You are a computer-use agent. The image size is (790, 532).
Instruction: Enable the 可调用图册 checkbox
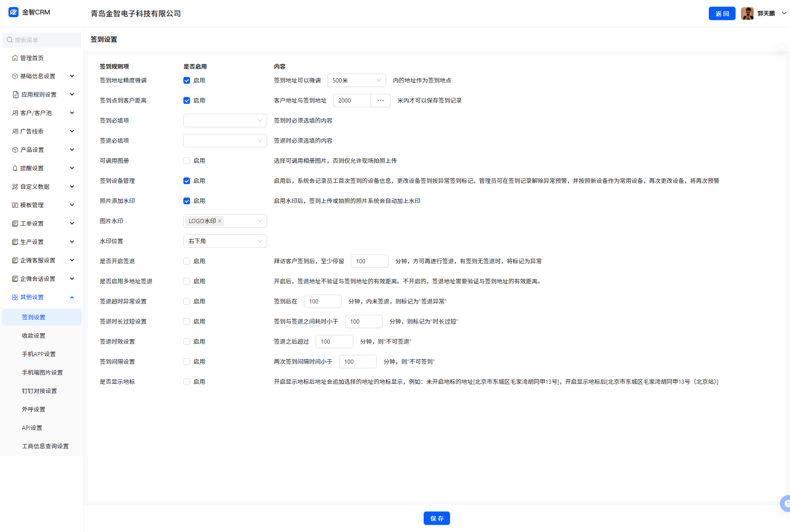coord(187,161)
